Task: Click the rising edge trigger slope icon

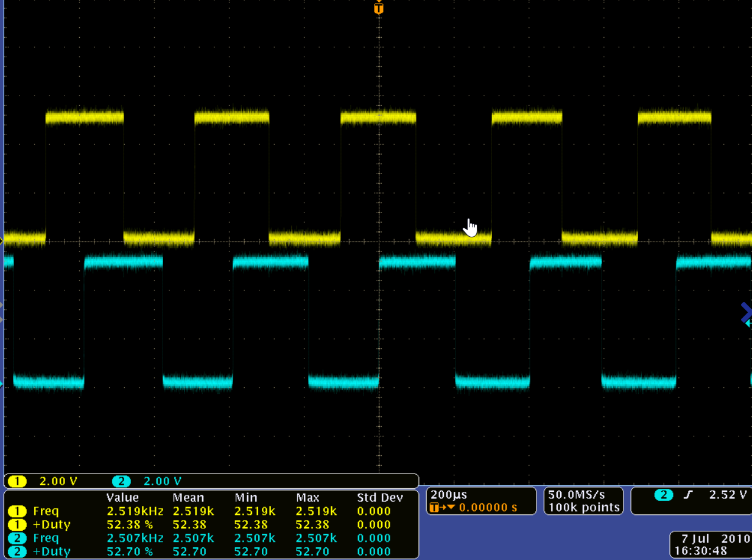Action: pyautogui.click(x=688, y=495)
